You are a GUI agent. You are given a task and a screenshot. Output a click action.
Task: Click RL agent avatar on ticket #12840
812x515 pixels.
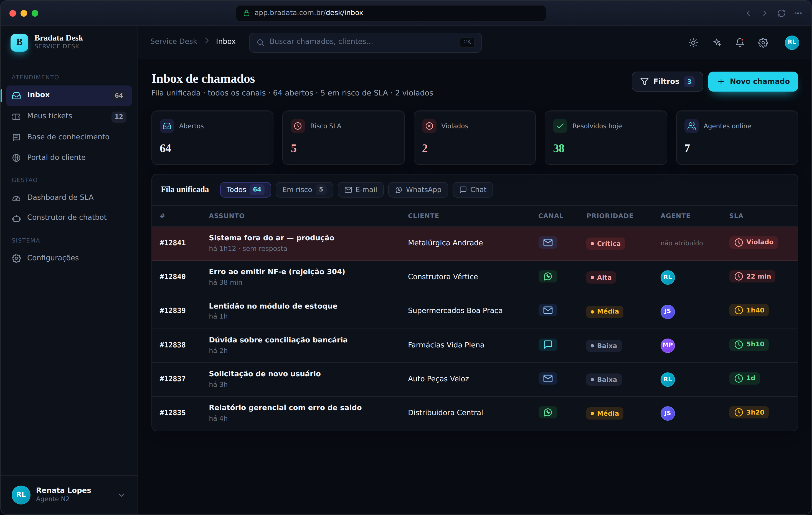667,277
